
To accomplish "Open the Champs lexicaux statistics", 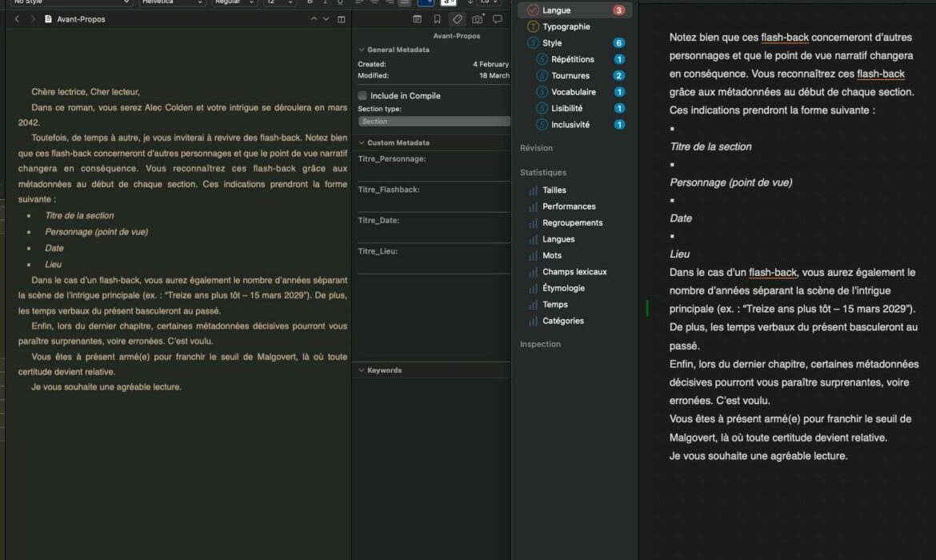I will tap(574, 272).
